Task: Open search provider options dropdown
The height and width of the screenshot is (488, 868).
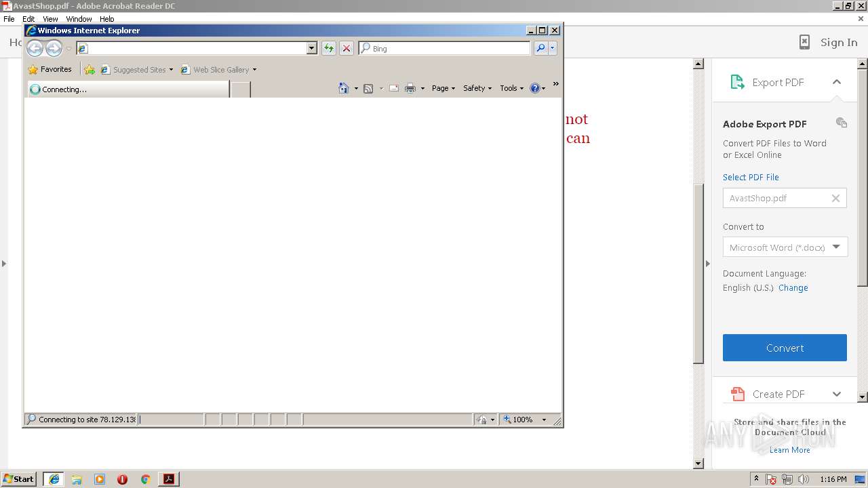Action: pyautogui.click(x=553, y=48)
